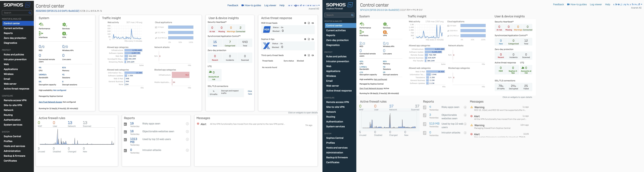Open Site-to-site VPN in the SFV1C4 sidebar

click(x=335, y=107)
